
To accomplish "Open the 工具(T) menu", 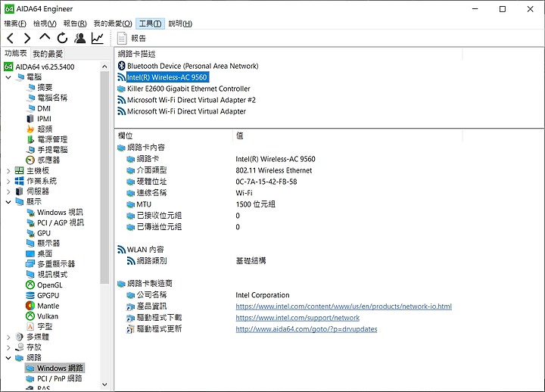I will pyautogui.click(x=150, y=23).
